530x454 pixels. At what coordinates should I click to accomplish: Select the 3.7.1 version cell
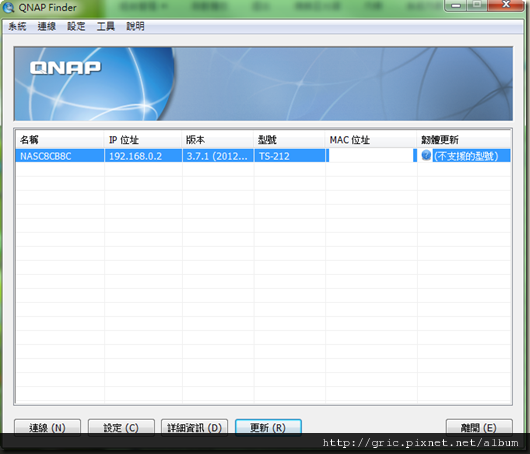(x=218, y=156)
